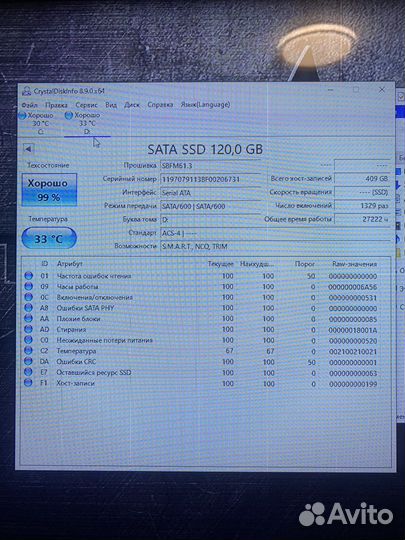The image size is (405, 540).
Task: Open the Диск menu
Action: pyautogui.click(x=132, y=105)
